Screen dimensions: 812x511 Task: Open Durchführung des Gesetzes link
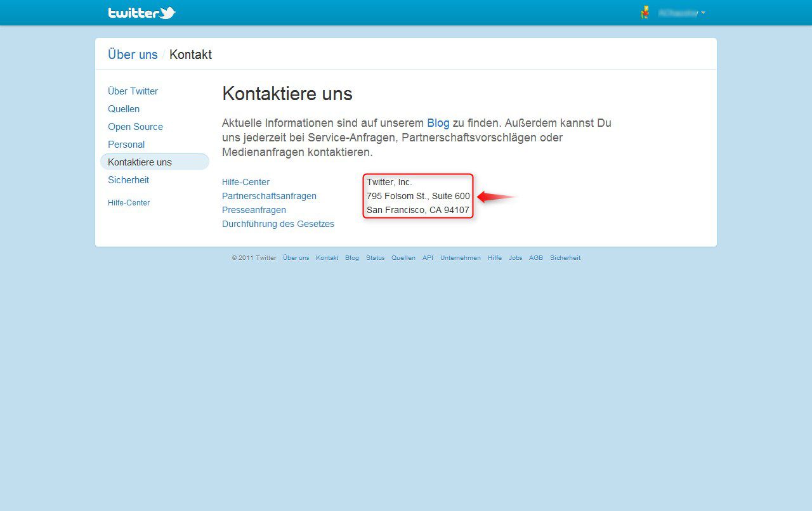[278, 224]
